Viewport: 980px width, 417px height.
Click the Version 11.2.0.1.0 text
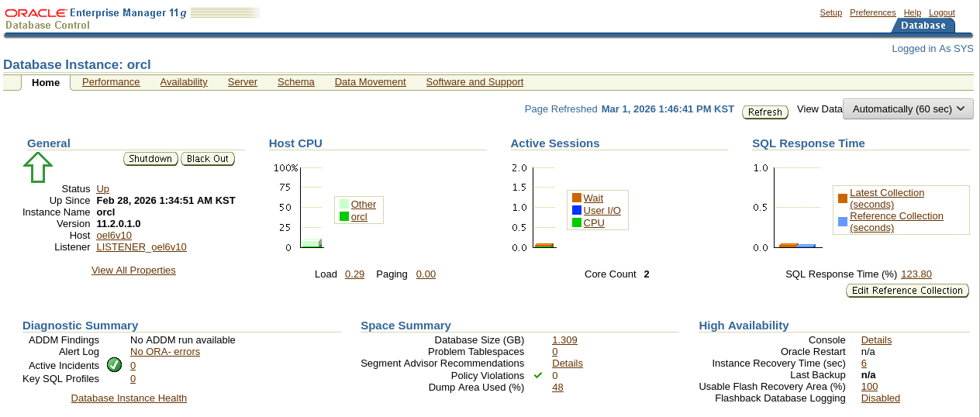pos(119,224)
